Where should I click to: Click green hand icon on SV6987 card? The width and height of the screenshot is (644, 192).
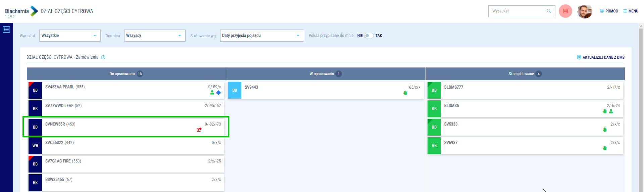click(x=604, y=148)
